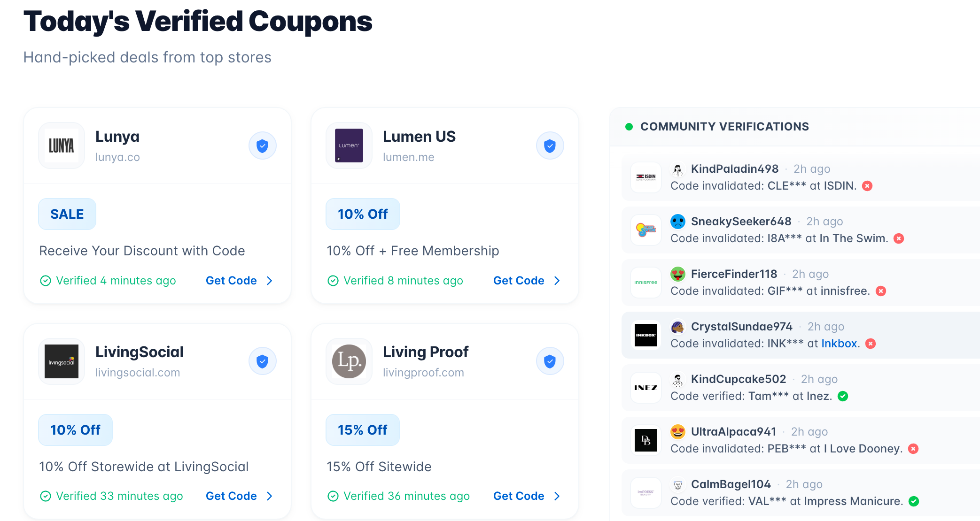Click the LivingSocial store logo
The height and width of the screenshot is (521, 980).
[x=62, y=361]
